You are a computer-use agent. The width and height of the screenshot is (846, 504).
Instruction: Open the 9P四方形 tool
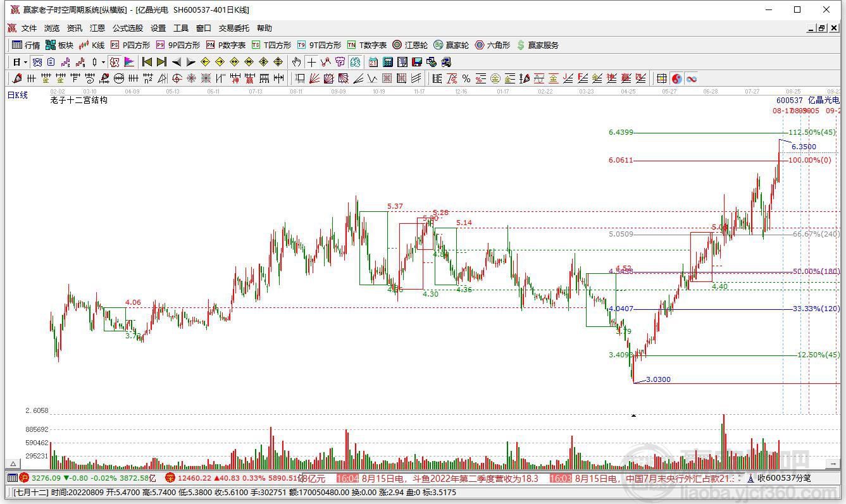click(178, 45)
